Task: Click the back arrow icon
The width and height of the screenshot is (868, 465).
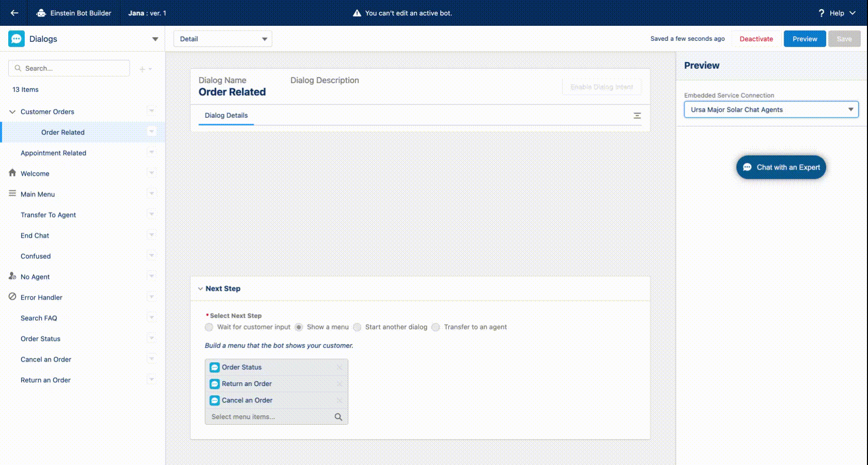Action: [x=14, y=13]
